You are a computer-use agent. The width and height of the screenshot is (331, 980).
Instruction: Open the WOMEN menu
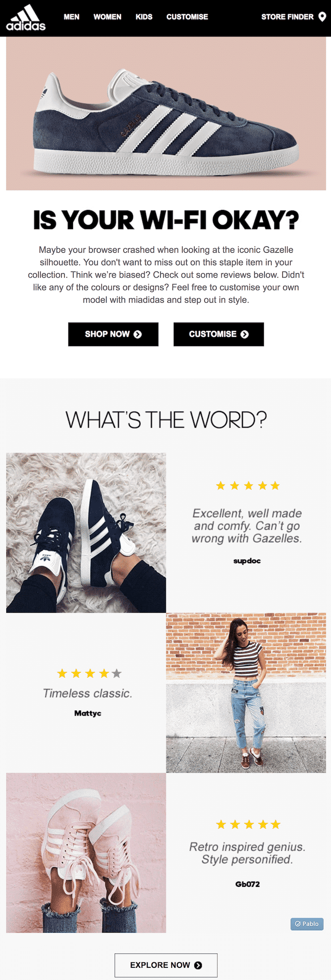point(107,17)
